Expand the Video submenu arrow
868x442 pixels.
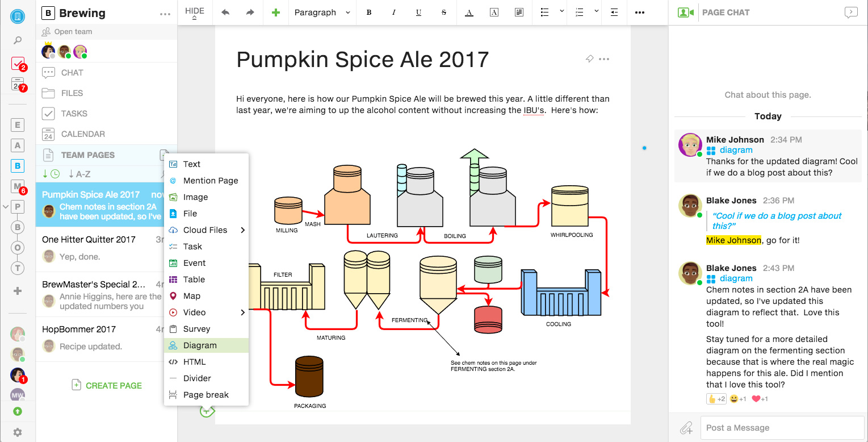(242, 312)
